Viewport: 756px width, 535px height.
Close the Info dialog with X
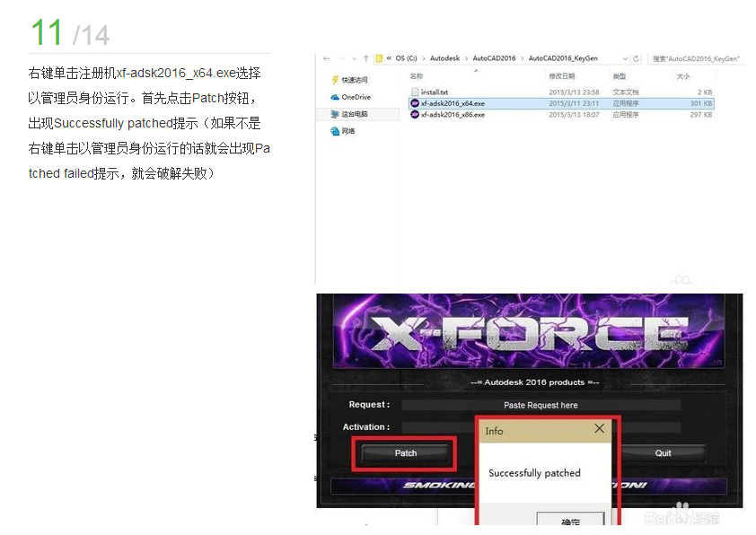tap(599, 428)
